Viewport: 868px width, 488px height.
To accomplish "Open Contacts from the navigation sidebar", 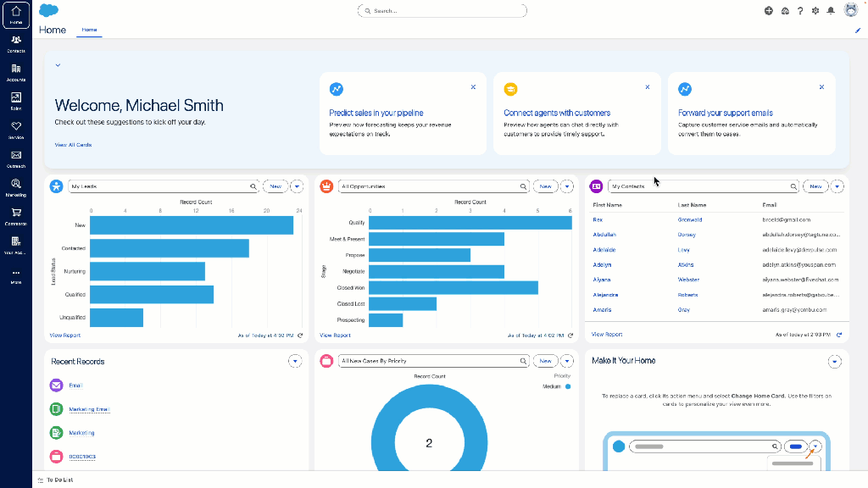I will (x=15, y=41).
